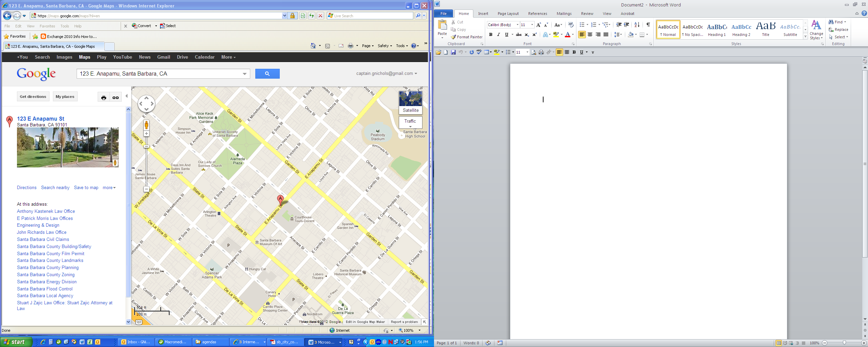Apply strikethrough in Word's Font group
The width and height of the screenshot is (868, 347).
(x=518, y=35)
